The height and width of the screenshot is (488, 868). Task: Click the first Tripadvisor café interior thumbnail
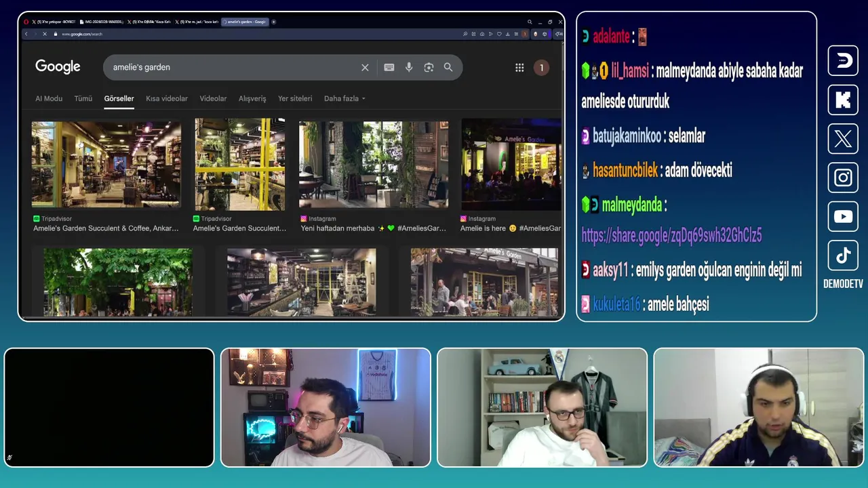(x=106, y=165)
